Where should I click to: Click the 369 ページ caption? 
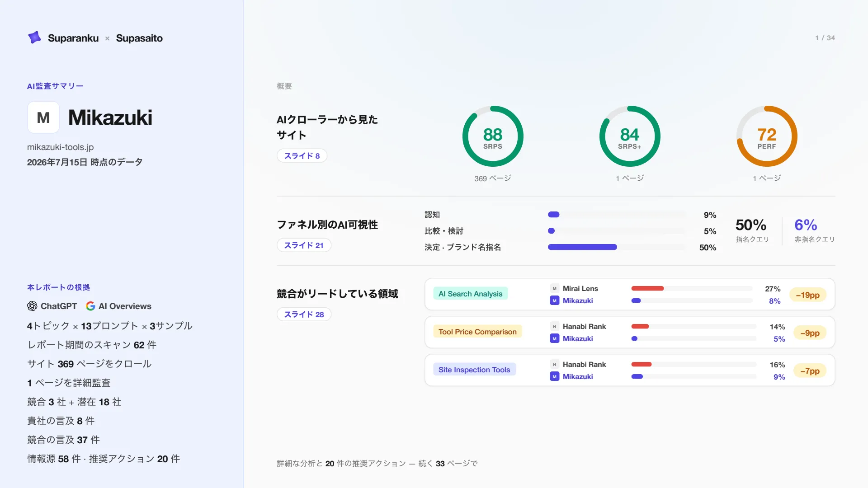[493, 178]
